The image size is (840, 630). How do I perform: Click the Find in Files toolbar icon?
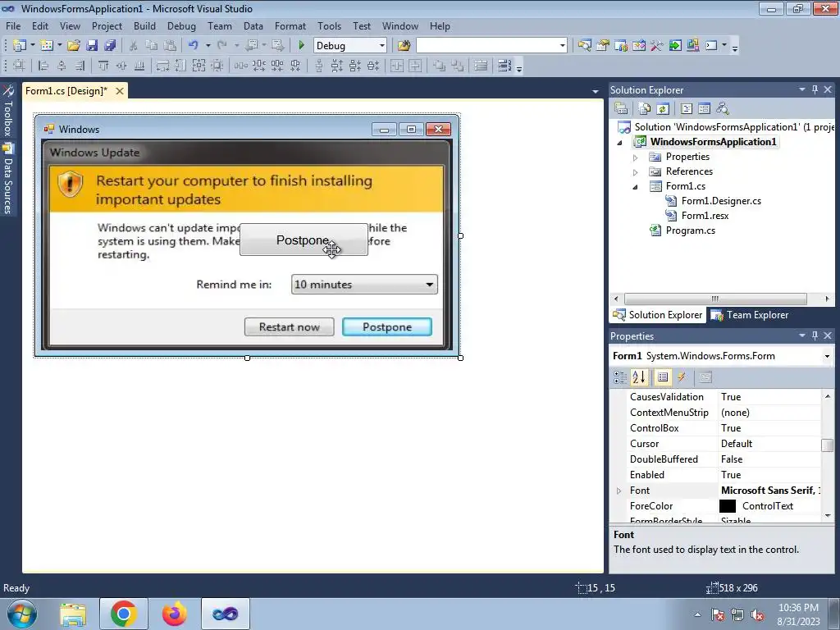tap(404, 46)
